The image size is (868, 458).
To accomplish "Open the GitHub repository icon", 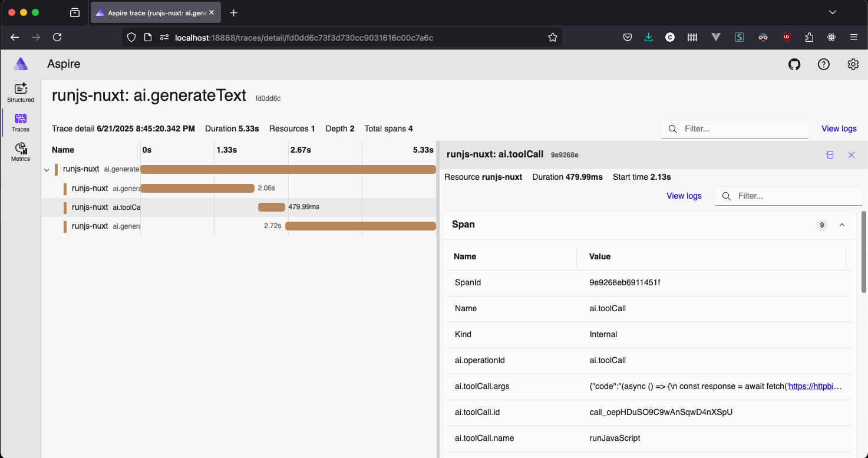I will click(794, 64).
